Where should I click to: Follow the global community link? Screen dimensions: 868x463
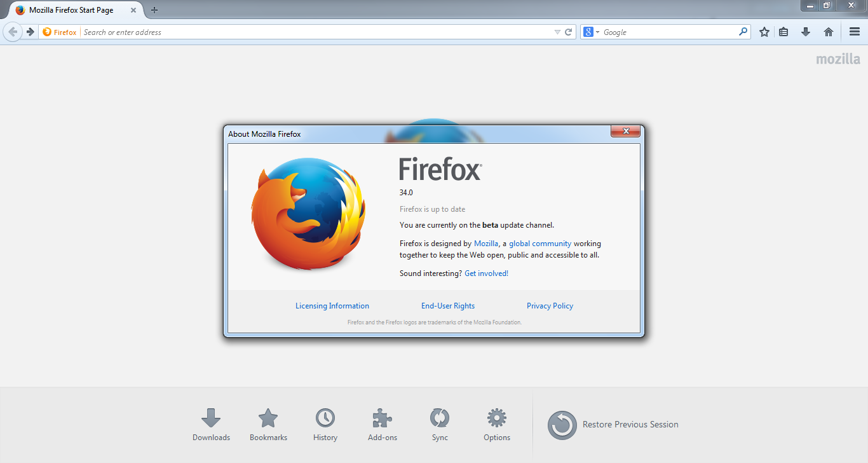pyautogui.click(x=540, y=244)
